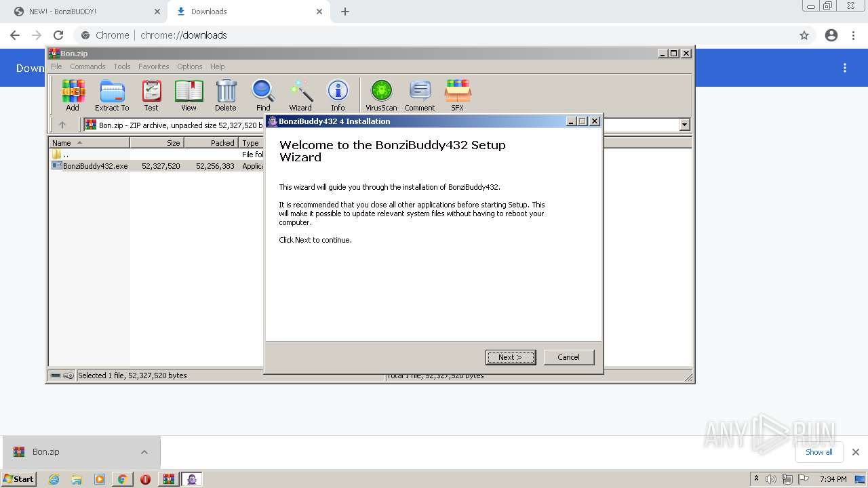Click the Add toolbar icon in WinRAR

tap(73, 95)
